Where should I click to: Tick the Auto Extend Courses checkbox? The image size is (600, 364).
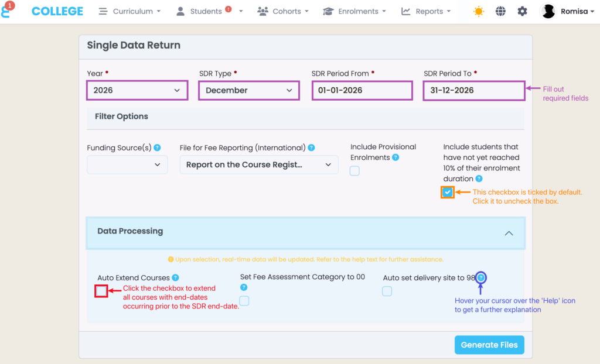(101, 290)
